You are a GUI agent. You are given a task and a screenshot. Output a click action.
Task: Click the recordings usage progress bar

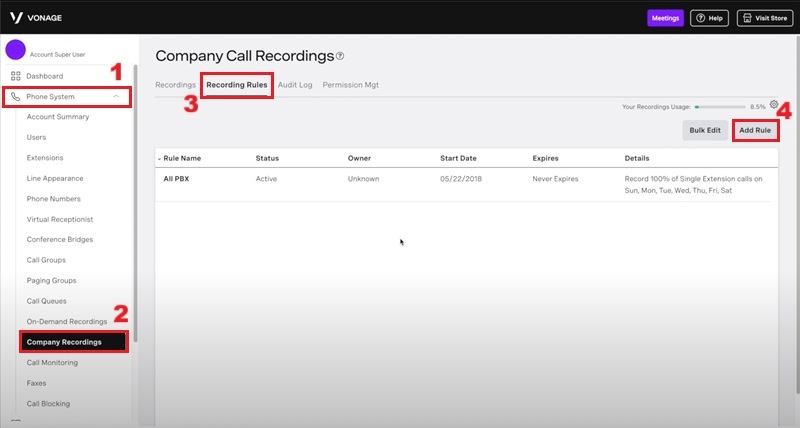click(x=718, y=105)
